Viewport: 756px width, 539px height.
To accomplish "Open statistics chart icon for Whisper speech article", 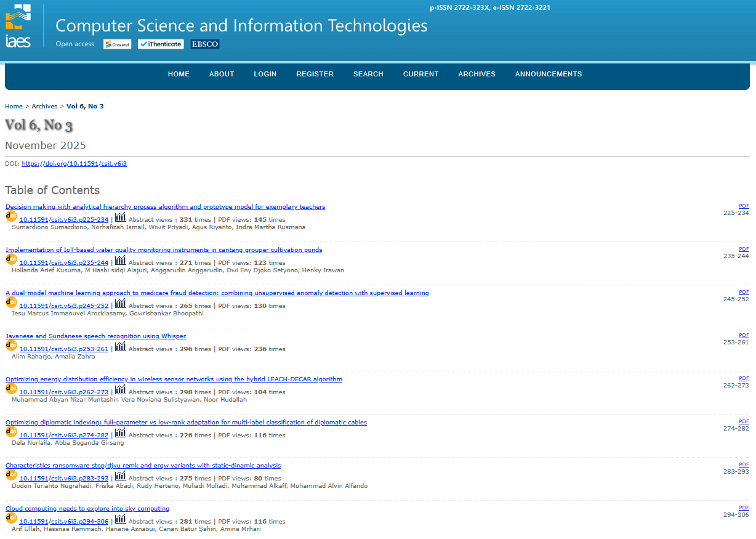I will pyautogui.click(x=120, y=346).
